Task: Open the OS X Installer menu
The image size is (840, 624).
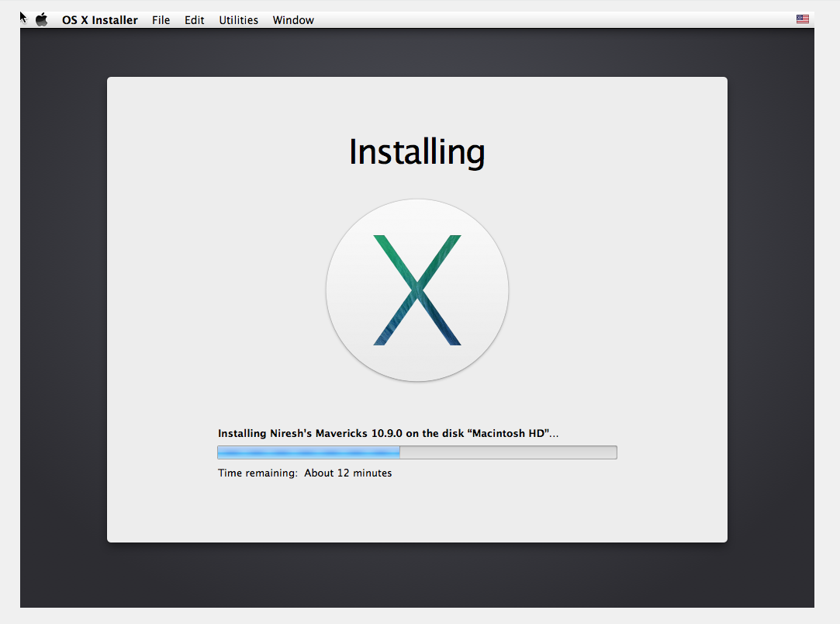Action: [99, 20]
